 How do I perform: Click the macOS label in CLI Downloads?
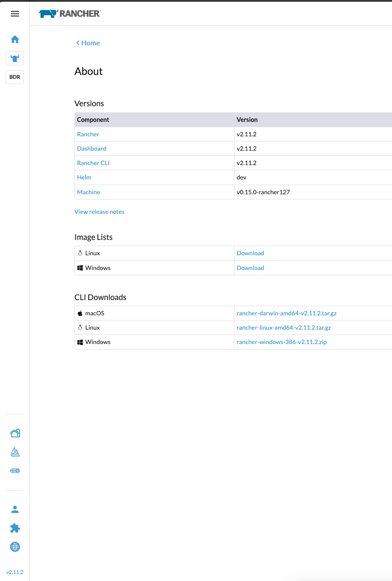(x=95, y=313)
